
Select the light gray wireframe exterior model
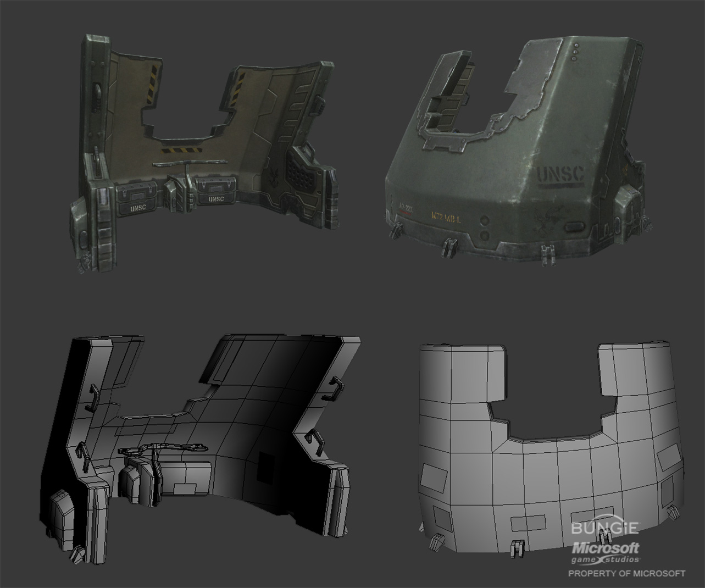pyautogui.click(x=549, y=451)
